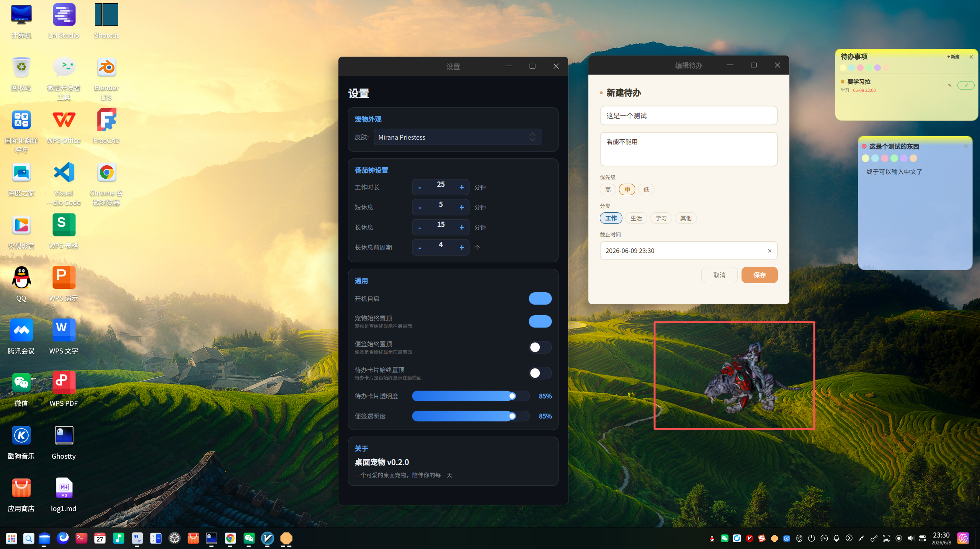Toggle the 宠物始终置顶 switch
The image size is (980, 549).
pyautogui.click(x=540, y=321)
